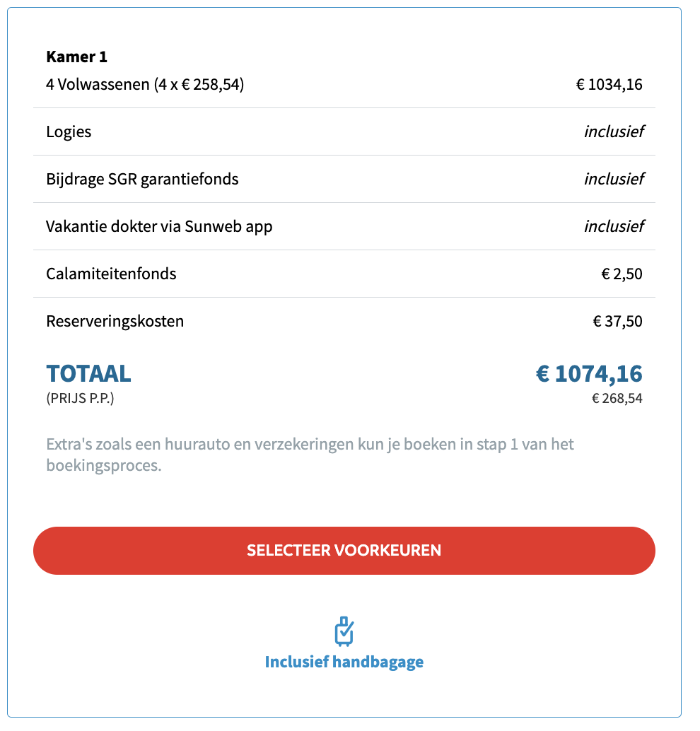This screenshot has width=700, height=731.
Task: Click inclusief next to SGR garantiefonds
Action: click(613, 179)
